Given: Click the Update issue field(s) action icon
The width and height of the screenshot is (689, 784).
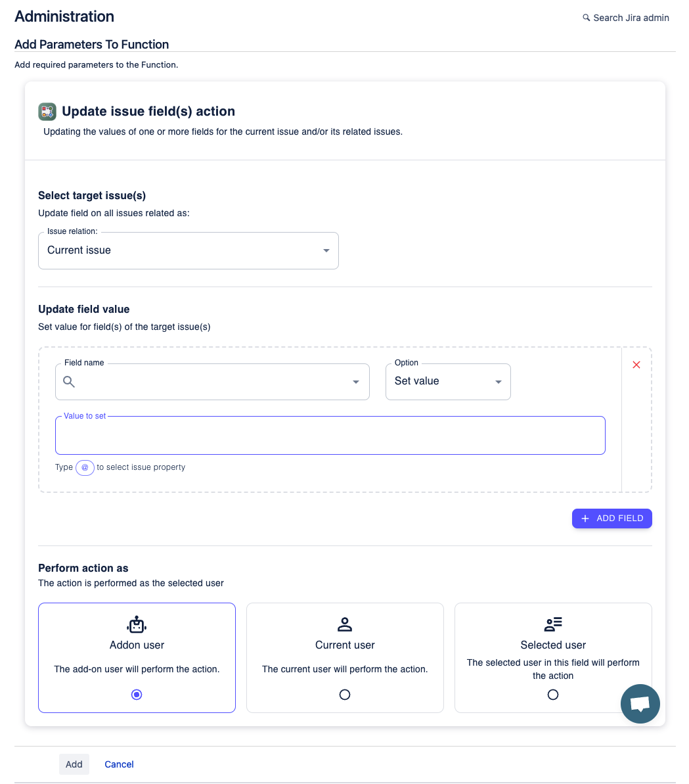Looking at the screenshot, I should point(47,111).
